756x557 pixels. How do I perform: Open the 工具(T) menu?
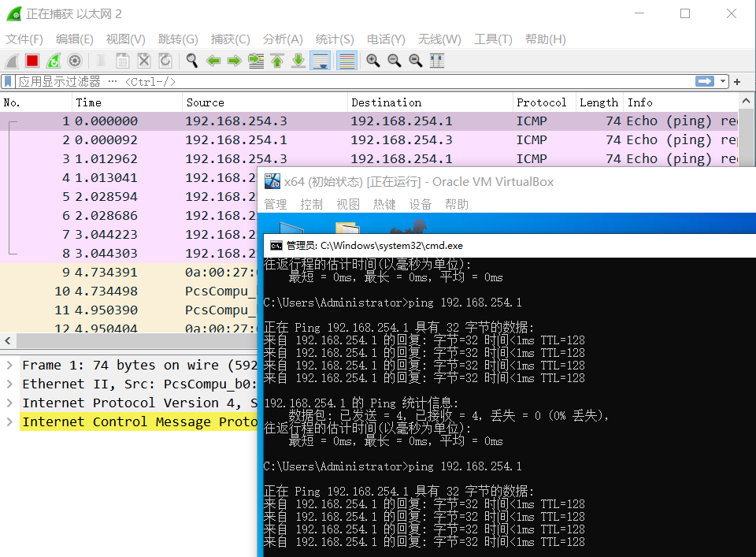493,39
